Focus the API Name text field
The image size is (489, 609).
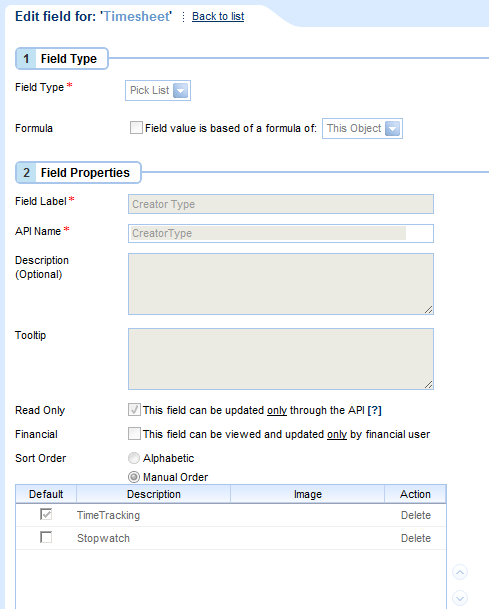[281, 233]
